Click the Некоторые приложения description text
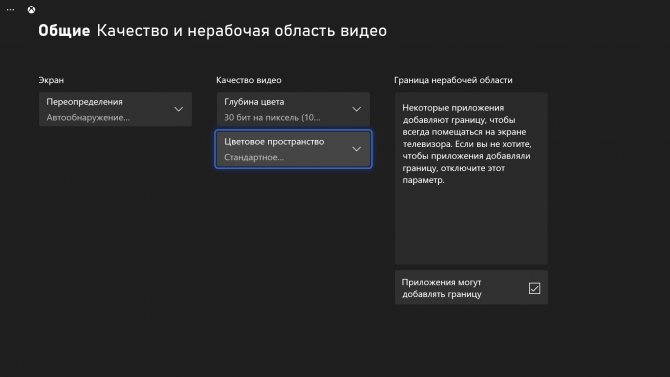The image size is (670, 377). pos(467,144)
